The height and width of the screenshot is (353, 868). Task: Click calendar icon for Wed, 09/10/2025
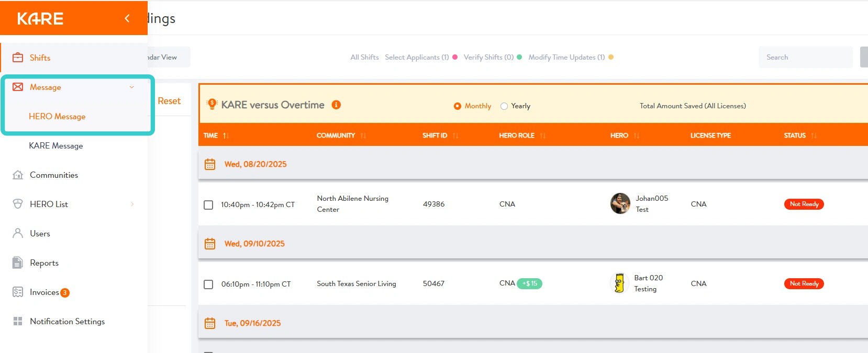(x=210, y=244)
